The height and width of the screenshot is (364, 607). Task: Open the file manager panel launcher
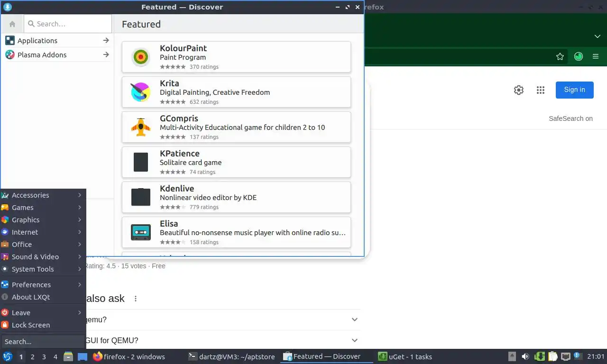[68, 356]
